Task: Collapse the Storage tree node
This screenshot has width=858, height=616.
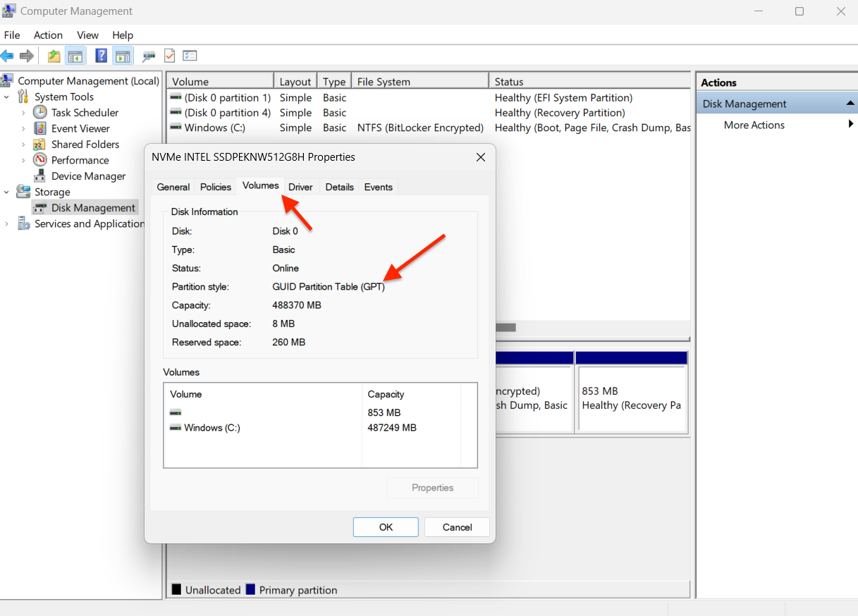Action: coord(6,192)
